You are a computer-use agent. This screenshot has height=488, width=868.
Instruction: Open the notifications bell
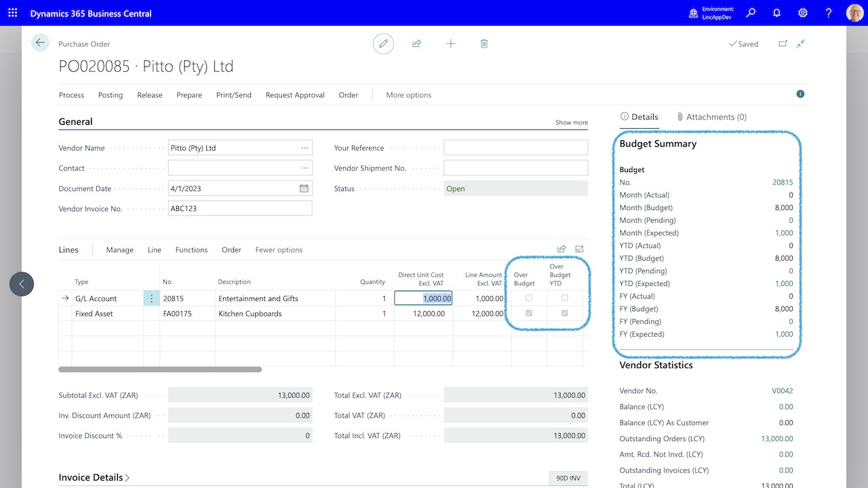776,13
